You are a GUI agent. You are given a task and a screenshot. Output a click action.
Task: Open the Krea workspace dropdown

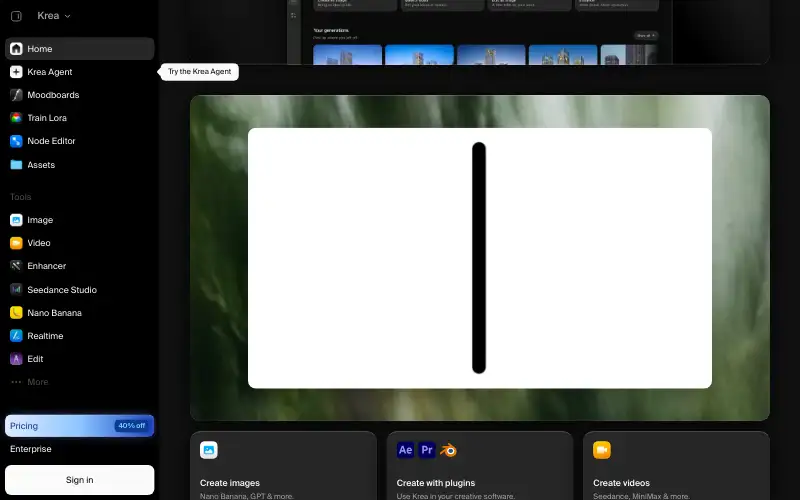pyautogui.click(x=54, y=16)
